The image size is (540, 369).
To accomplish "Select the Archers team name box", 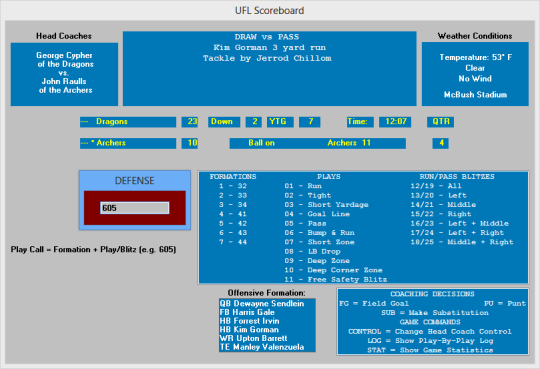I will click(128, 143).
